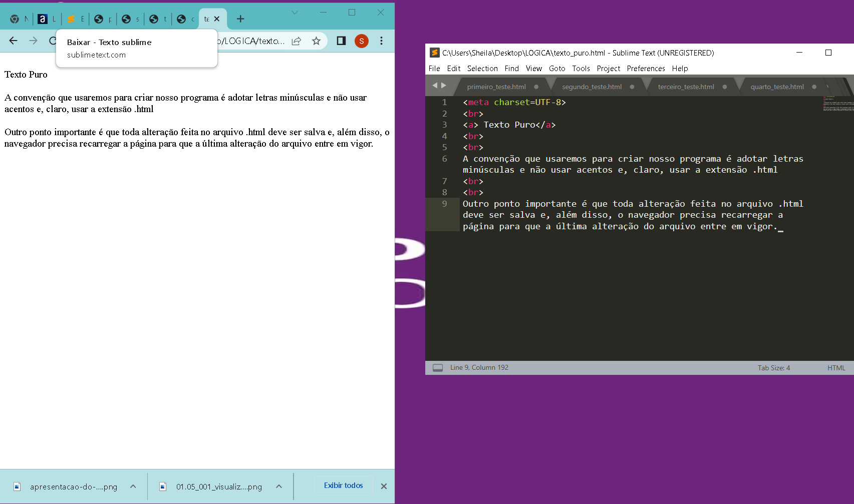
Task: Open Chrome side panel
Action: tap(341, 41)
